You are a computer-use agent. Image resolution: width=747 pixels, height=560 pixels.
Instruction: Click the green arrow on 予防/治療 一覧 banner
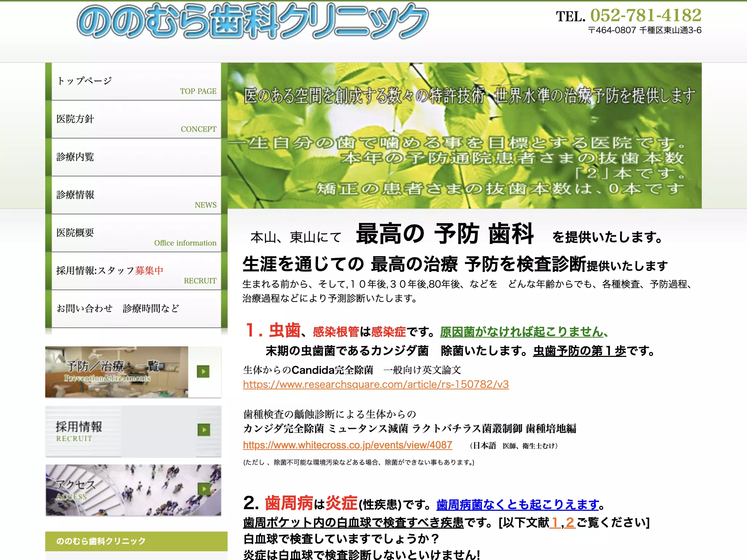(x=203, y=372)
